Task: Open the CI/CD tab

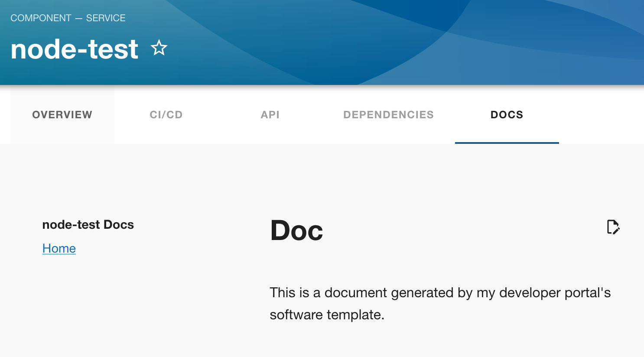Action: pos(166,114)
